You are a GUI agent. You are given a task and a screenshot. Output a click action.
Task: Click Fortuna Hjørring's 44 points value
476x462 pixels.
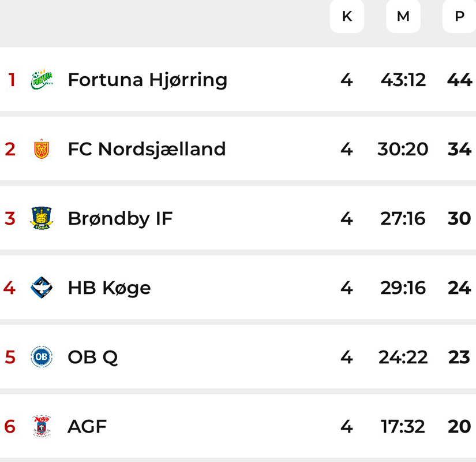(459, 80)
